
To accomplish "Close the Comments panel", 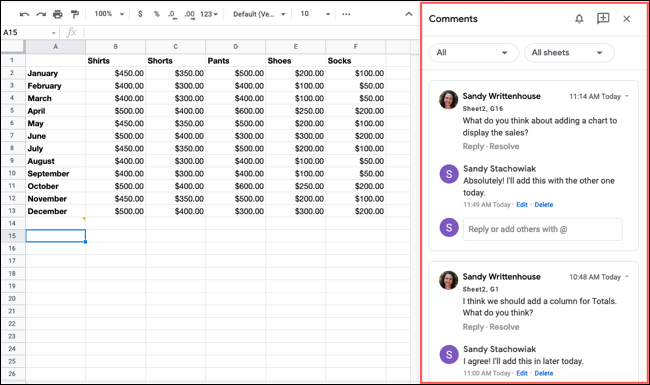I will point(626,19).
